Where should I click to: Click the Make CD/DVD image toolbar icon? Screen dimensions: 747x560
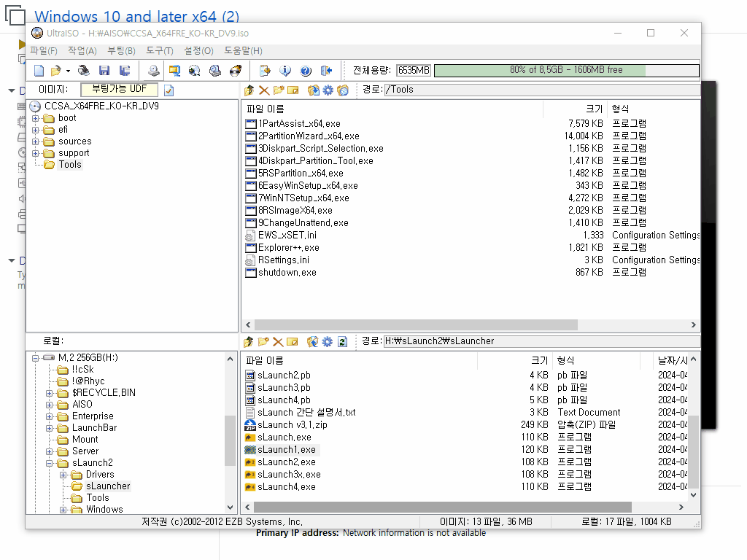click(153, 71)
